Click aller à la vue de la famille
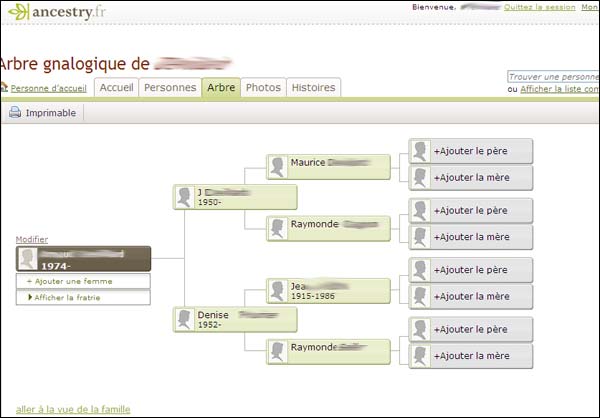Screen dimensions: 600x418 pyautogui.click(x=72, y=409)
